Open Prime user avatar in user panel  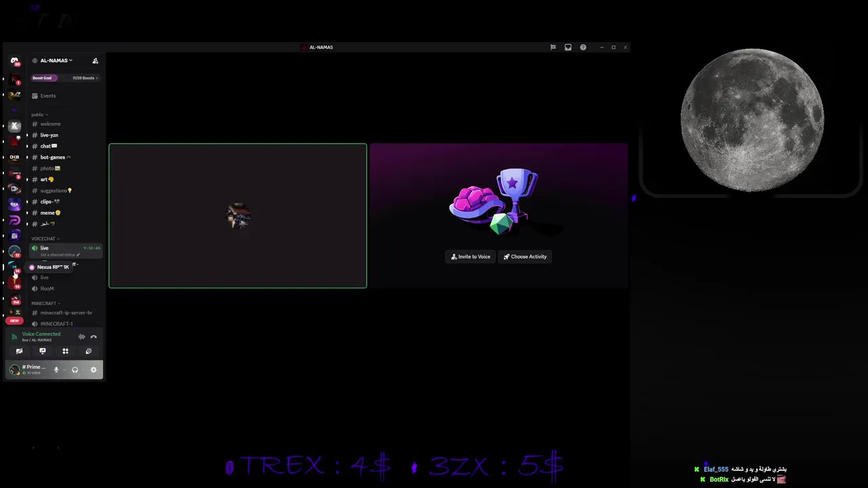[14, 369]
